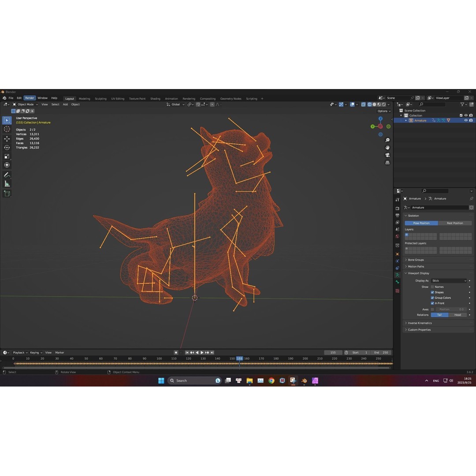Screen dimensions: 476x476
Task: Open the View Layer properties tab
Action: click(x=398, y=222)
